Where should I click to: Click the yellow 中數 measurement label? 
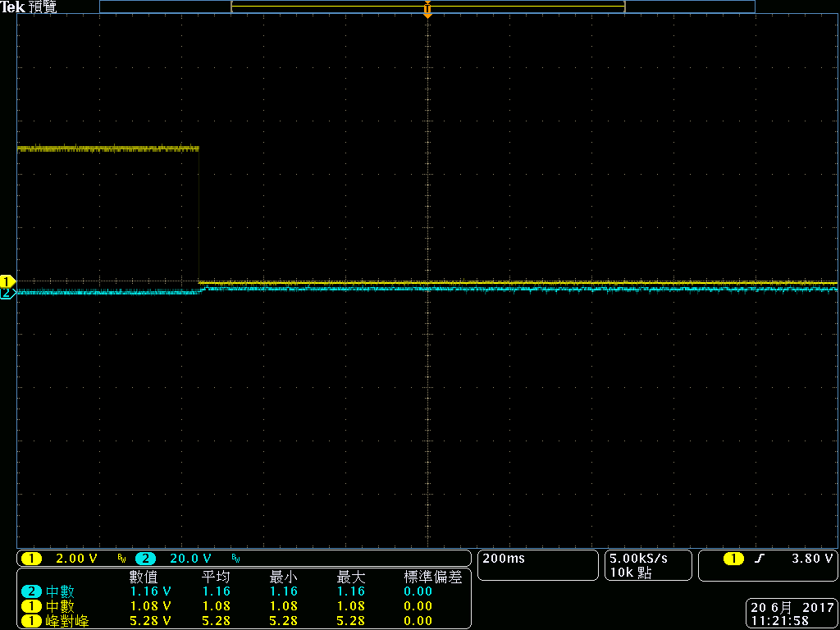(x=61, y=606)
